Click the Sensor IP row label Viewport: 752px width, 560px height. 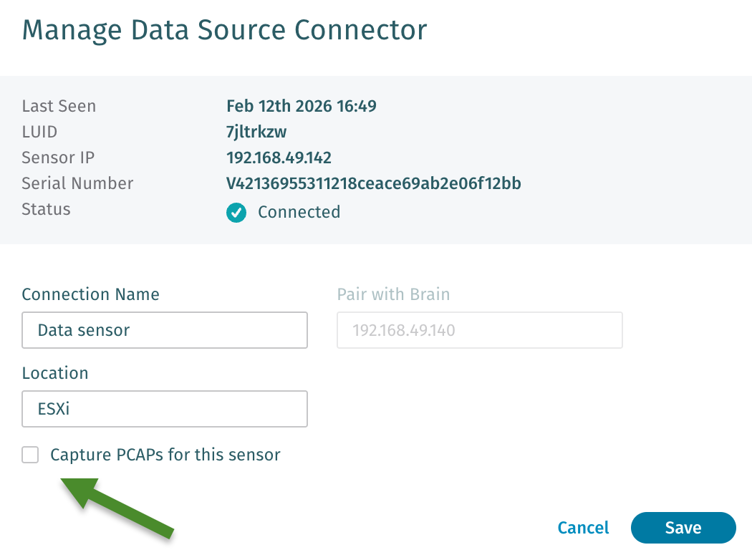click(58, 158)
